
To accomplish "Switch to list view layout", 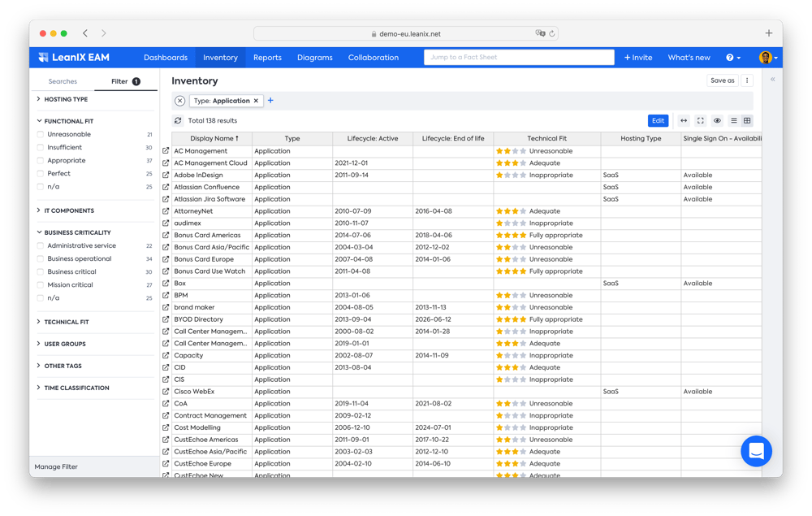I will point(734,120).
